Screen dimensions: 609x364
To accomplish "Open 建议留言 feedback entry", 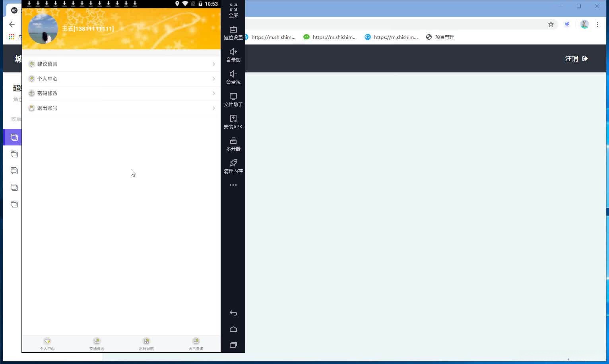I will (x=121, y=64).
